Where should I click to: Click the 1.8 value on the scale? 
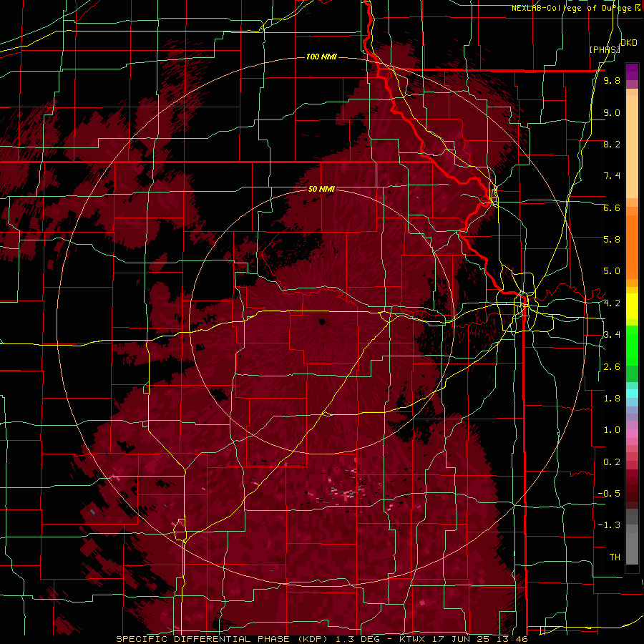(x=612, y=399)
